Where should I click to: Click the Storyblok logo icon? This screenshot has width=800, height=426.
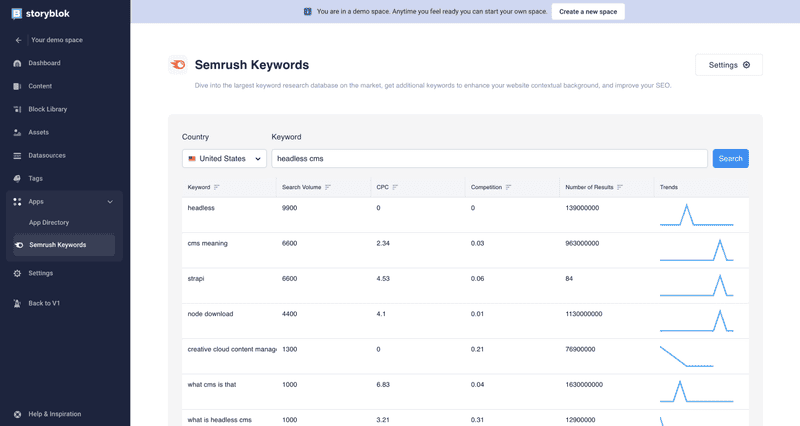pos(16,14)
